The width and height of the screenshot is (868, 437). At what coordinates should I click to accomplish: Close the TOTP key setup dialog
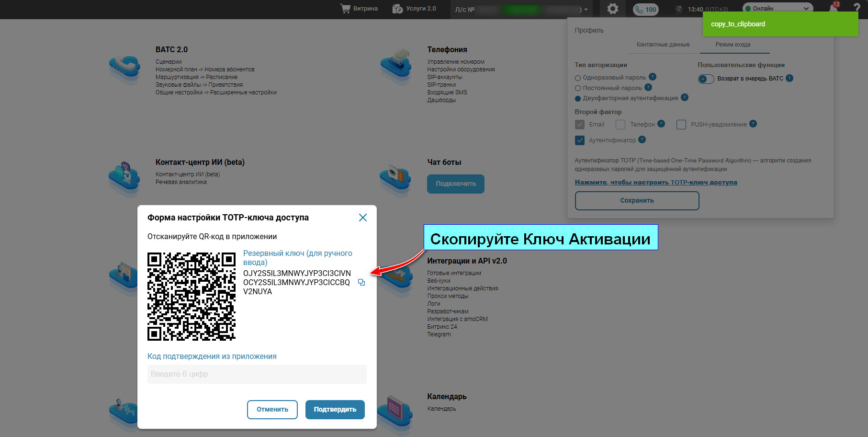click(363, 218)
